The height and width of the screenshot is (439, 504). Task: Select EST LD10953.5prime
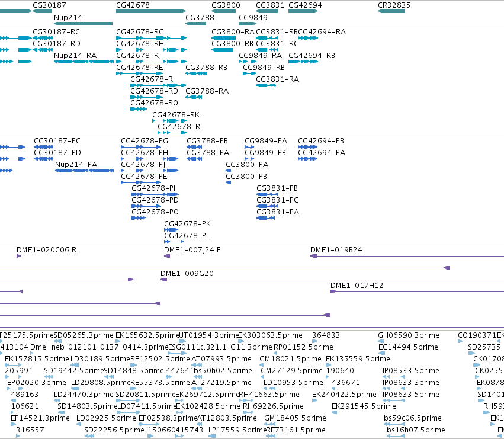pyautogui.click(x=293, y=383)
